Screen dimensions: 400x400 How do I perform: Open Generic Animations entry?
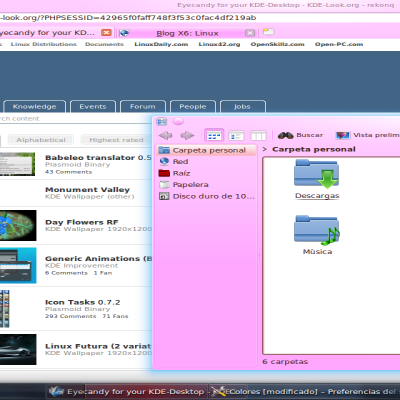tap(99, 258)
